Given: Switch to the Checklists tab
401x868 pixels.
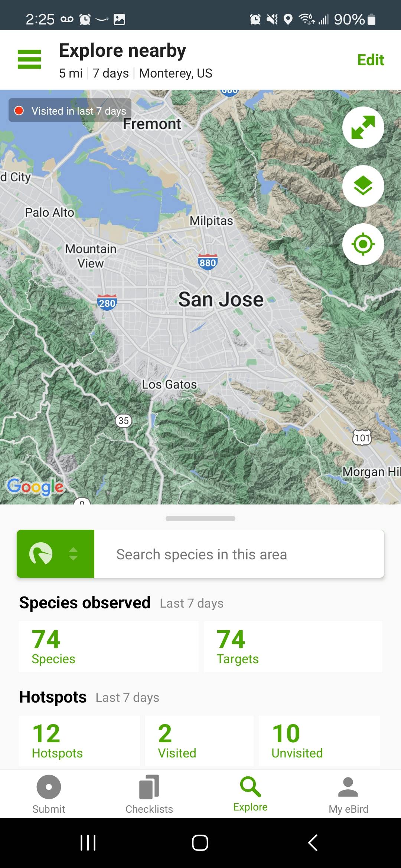Looking at the screenshot, I should 149,794.
